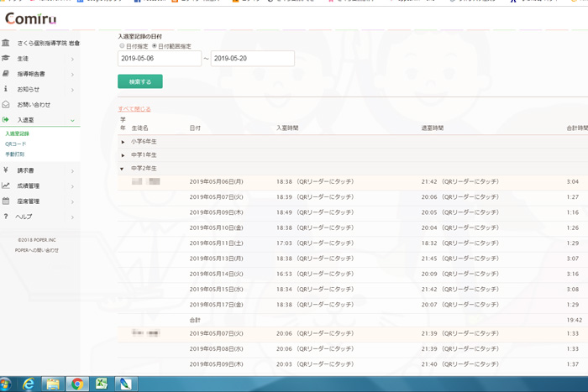Click the yen icon beside 請求書
Screen dimensions: 588x392
7,170
